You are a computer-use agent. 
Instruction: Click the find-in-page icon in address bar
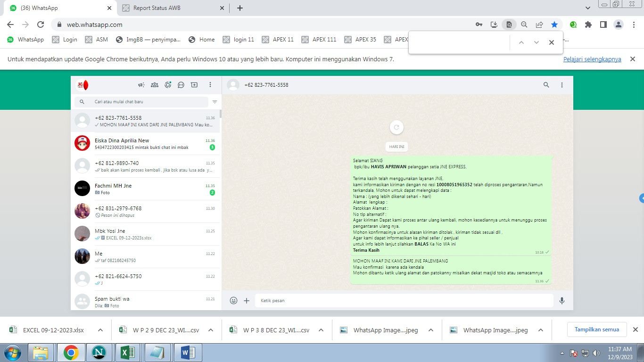click(x=509, y=25)
